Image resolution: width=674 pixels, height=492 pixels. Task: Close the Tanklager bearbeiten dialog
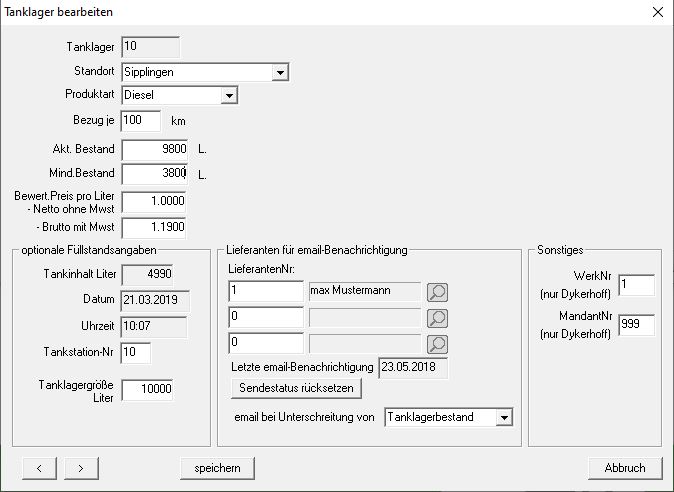[x=658, y=12]
